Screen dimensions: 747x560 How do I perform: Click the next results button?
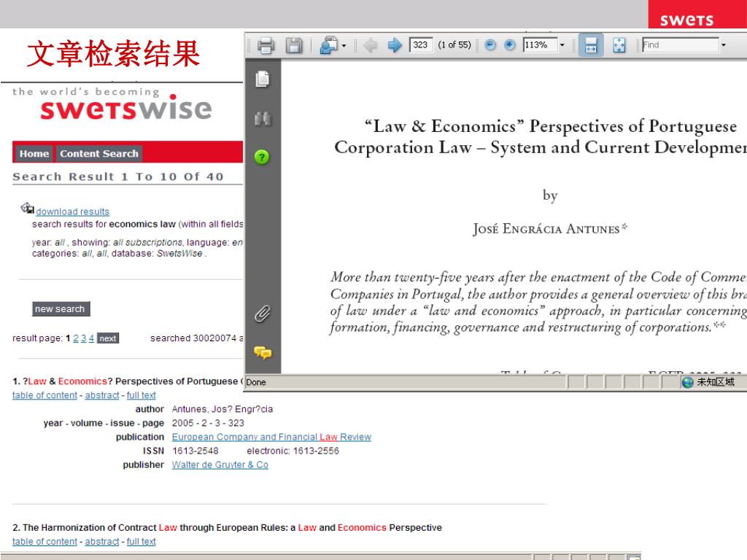(108, 338)
